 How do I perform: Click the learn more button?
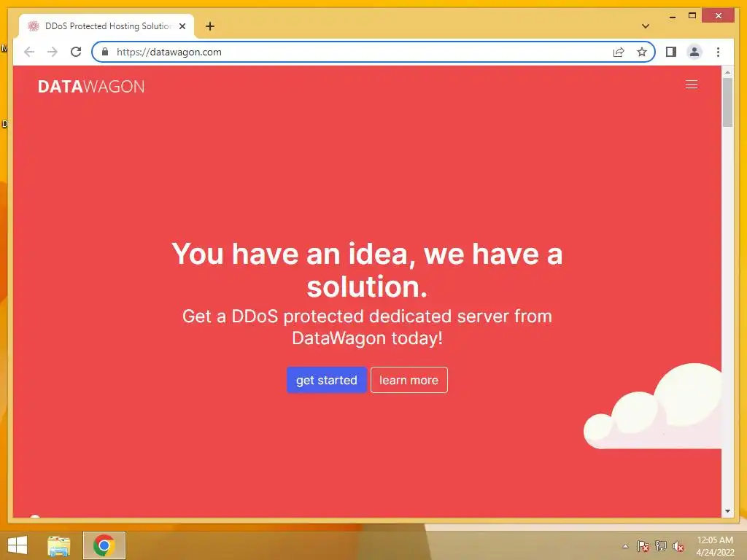coord(409,380)
